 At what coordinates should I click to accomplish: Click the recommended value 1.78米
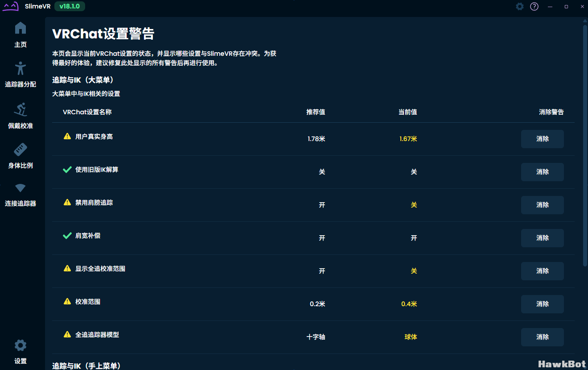[x=317, y=139]
